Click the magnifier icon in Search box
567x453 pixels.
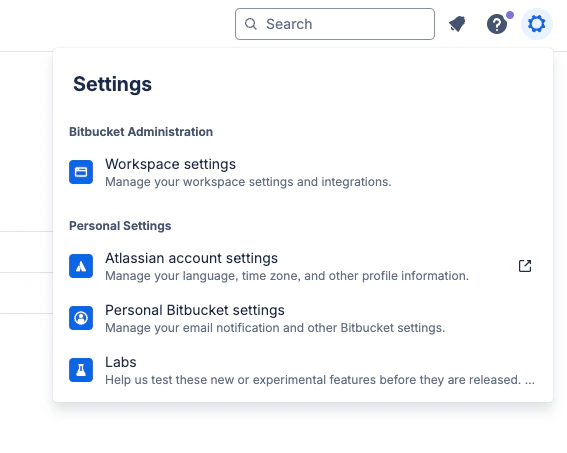pos(251,24)
